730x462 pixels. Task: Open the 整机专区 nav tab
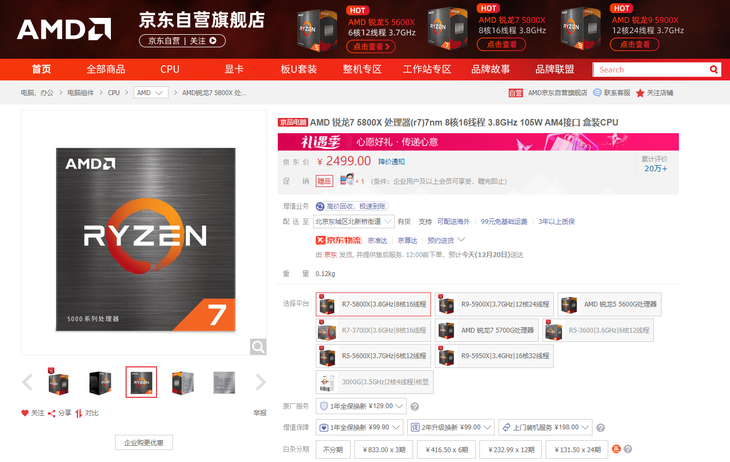pos(362,69)
